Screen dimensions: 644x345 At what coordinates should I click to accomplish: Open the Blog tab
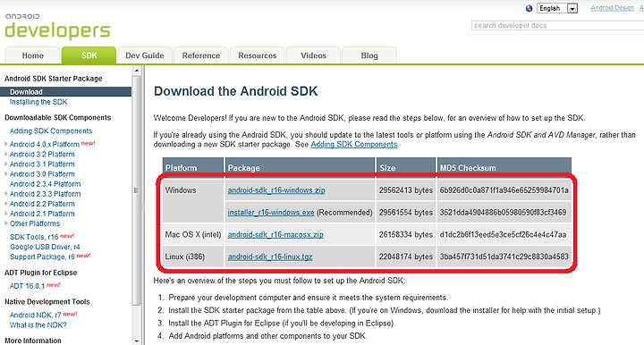(x=369, y=55)
